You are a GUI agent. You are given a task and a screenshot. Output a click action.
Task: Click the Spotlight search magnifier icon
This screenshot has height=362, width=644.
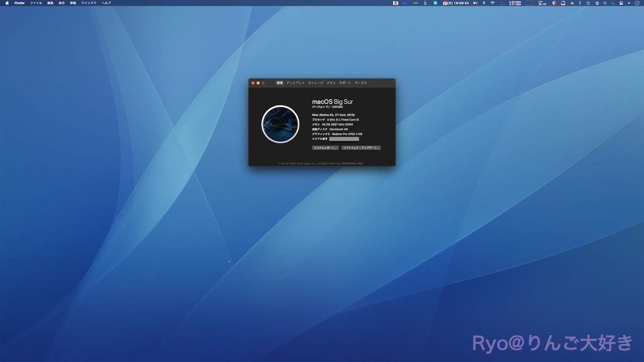point(605,3)
